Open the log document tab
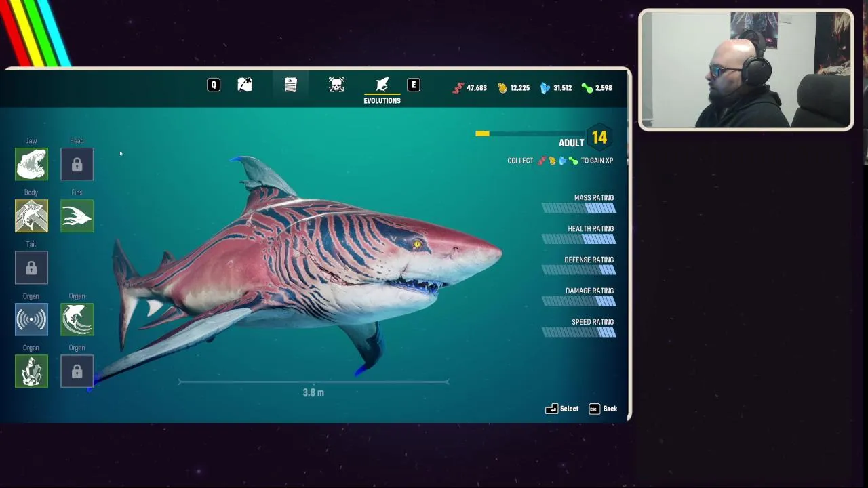868x488 pixels. tap(290, 85)
